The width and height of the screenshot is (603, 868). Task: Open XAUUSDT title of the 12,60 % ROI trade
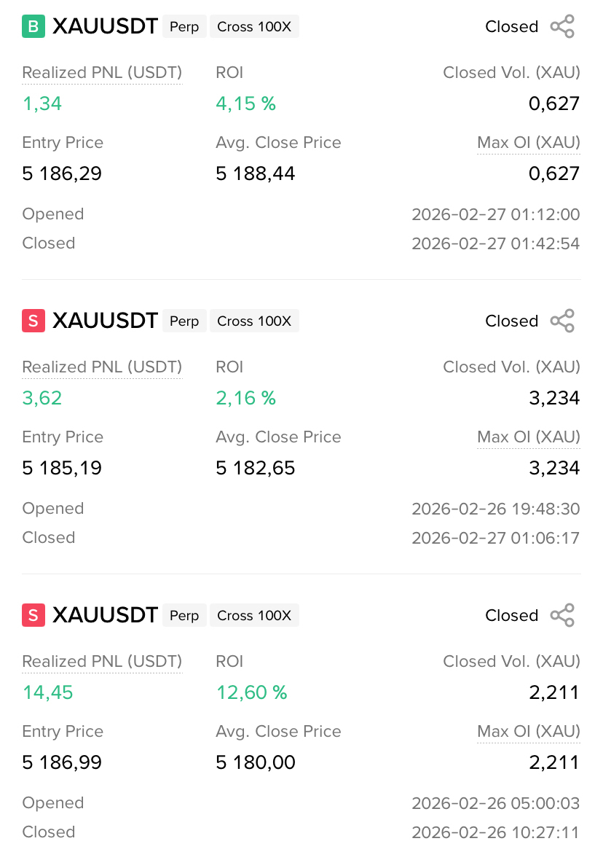[x=105, y=616]
